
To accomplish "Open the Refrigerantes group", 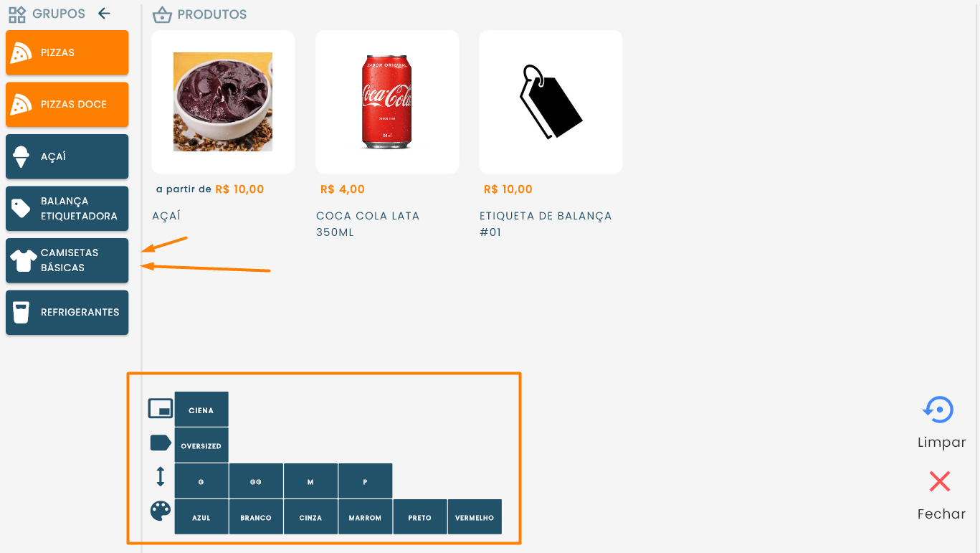I will tap(67, 313).
